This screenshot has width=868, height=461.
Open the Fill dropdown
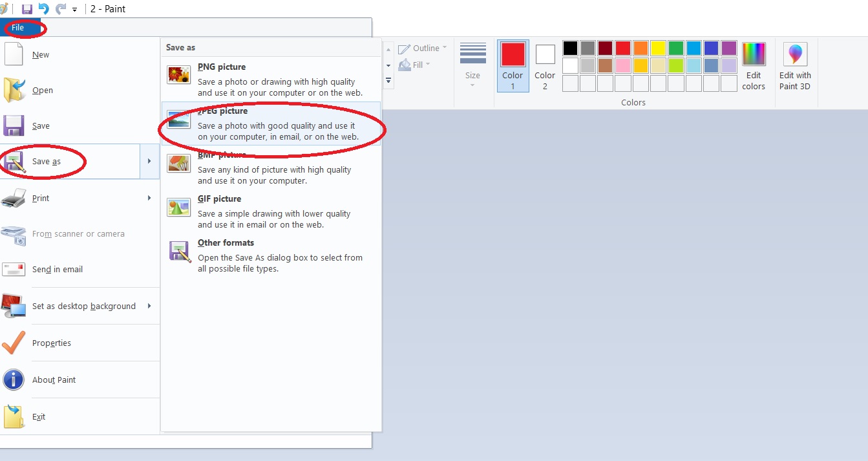[x=415, y=65]
